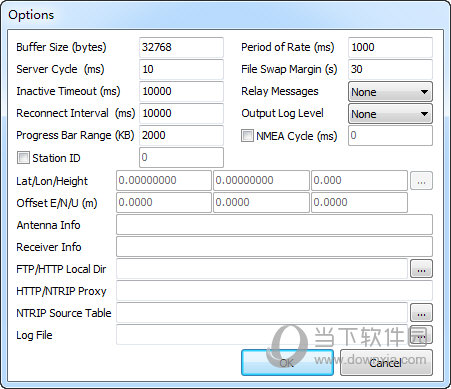The height and width of the screenshot is (389, 451).
Task: Open Lat/Lon/Height position browse button
Action: pyautogui.click(x=421, y=181)
